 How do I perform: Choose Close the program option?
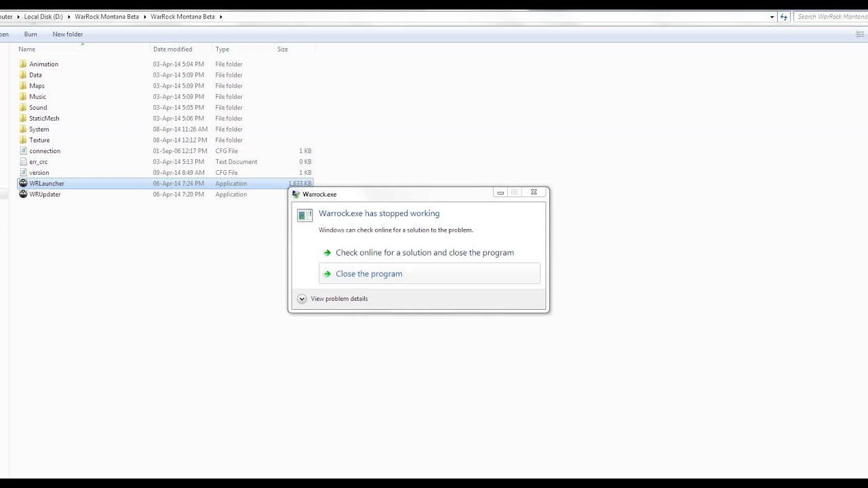pos(429,274)
